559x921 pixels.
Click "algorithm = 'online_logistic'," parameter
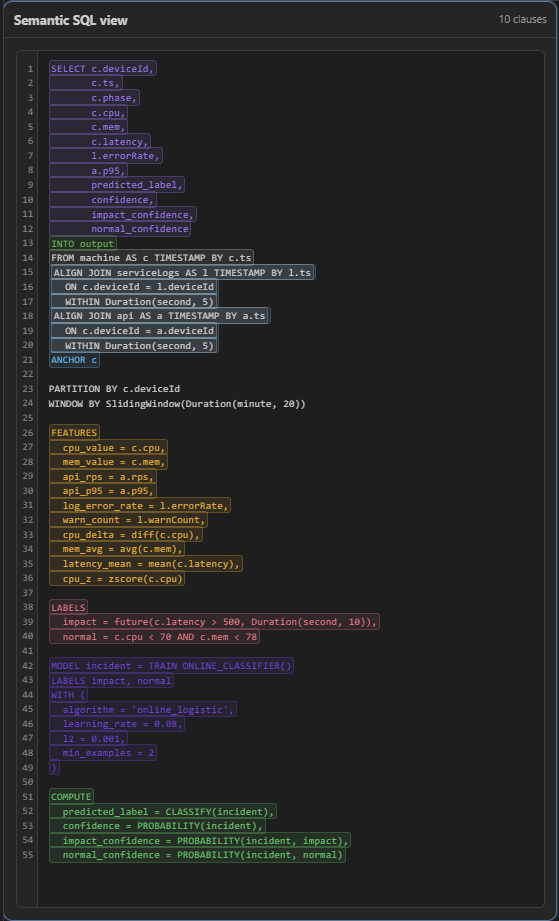tap(143, 709)
